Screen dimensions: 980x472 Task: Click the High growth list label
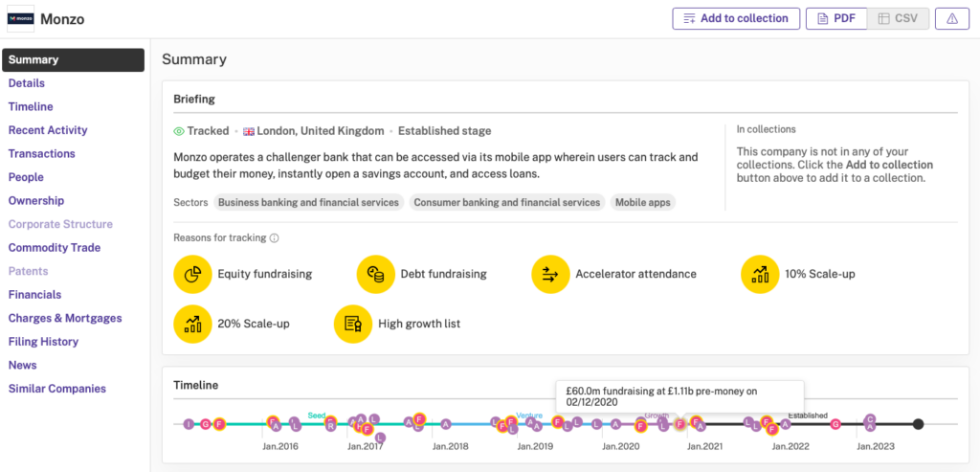[419, 324]
